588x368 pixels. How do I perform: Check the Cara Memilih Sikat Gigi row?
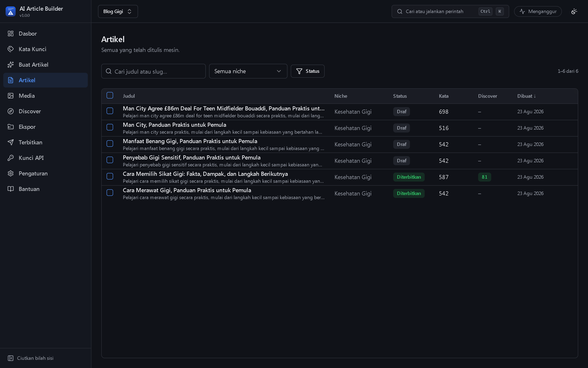(110, 176)
